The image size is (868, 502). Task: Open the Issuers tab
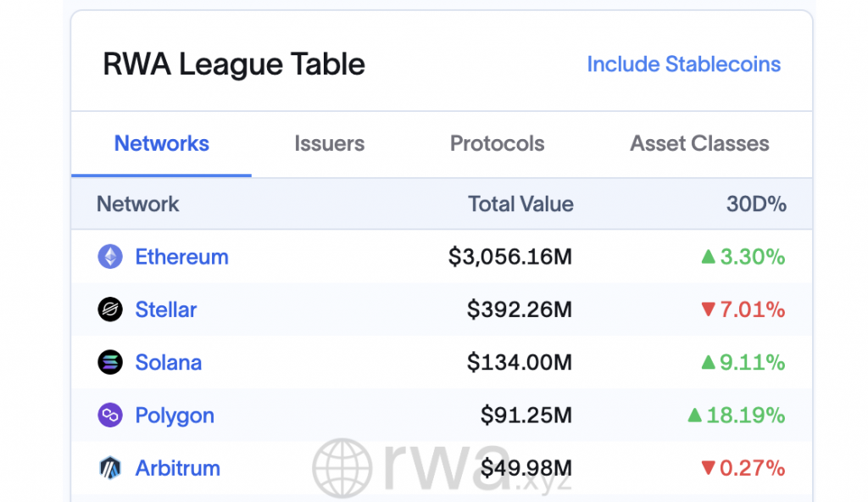pyautogui.click(x=329, y=143)
